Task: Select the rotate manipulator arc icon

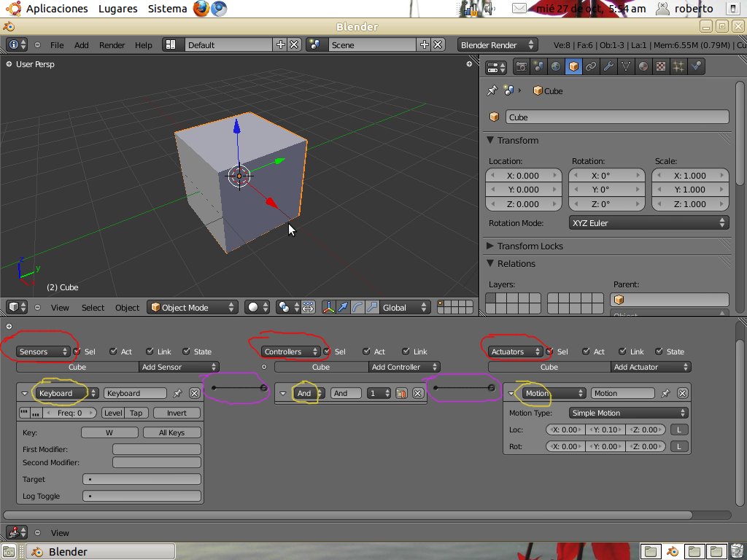Action: pyautogui.click(x=357, y=307)
